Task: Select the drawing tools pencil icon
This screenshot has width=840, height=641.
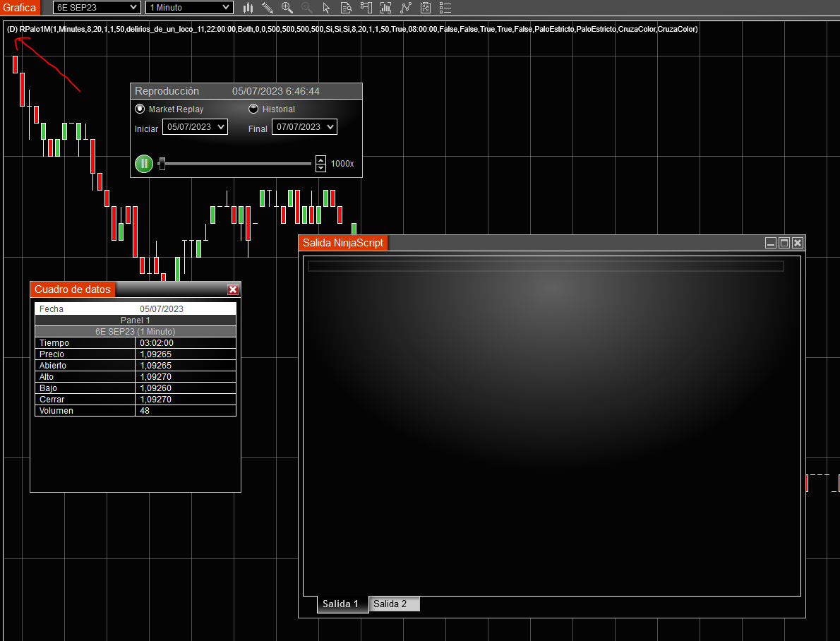Action: [268, 8]
